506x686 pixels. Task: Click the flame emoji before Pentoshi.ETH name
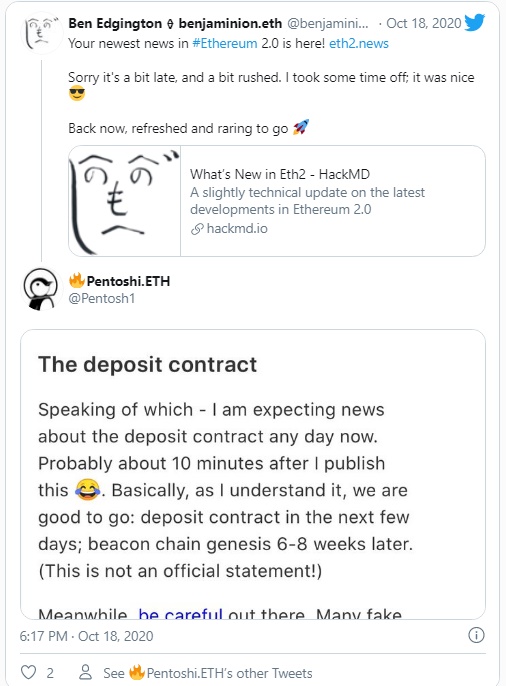pos(77,280)
